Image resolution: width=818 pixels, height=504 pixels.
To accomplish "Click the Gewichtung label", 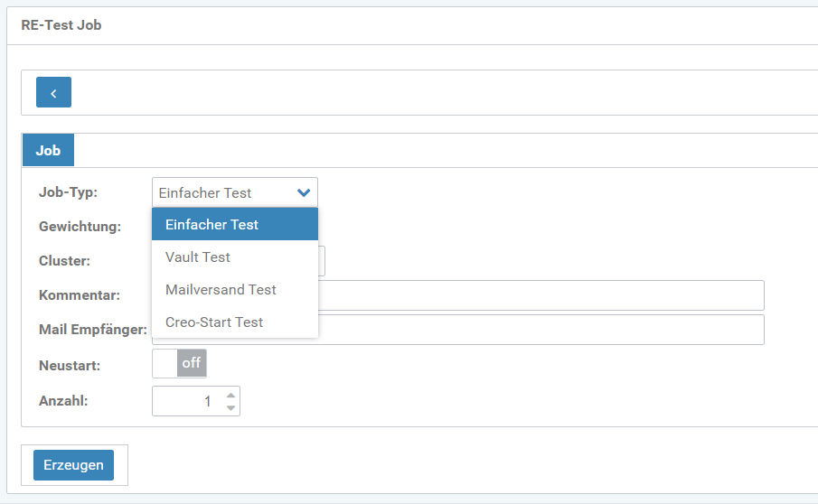I will click(x=80, y=227).
